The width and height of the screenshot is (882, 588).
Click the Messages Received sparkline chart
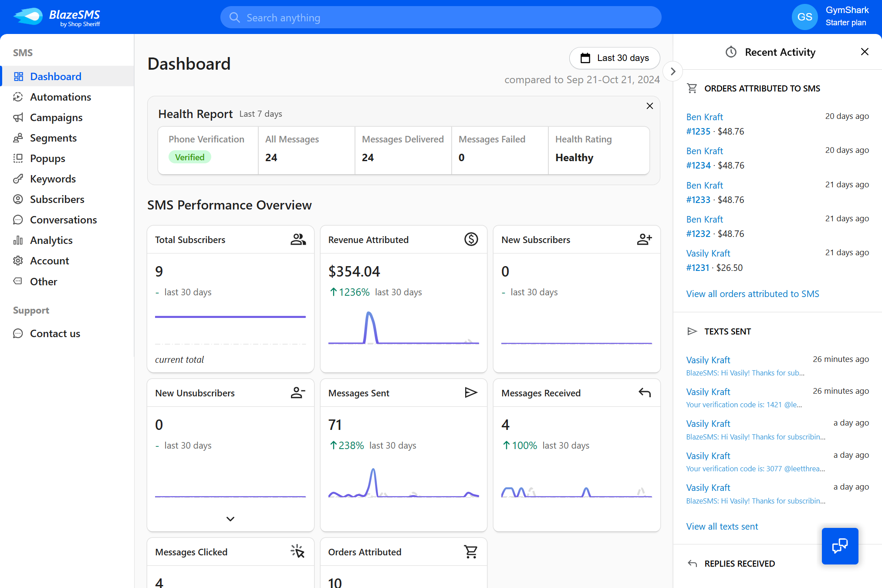click(577, 491)
